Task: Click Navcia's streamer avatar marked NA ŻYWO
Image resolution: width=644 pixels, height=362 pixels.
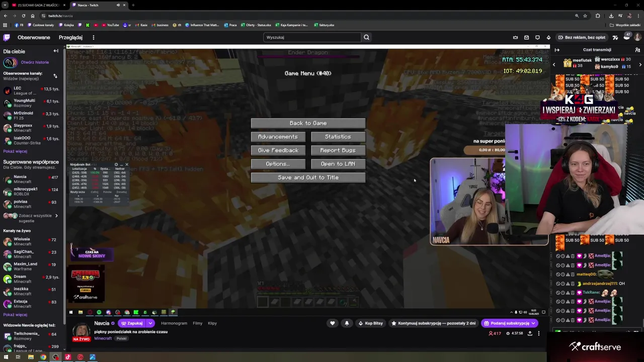Action: (x=82, y=332)
